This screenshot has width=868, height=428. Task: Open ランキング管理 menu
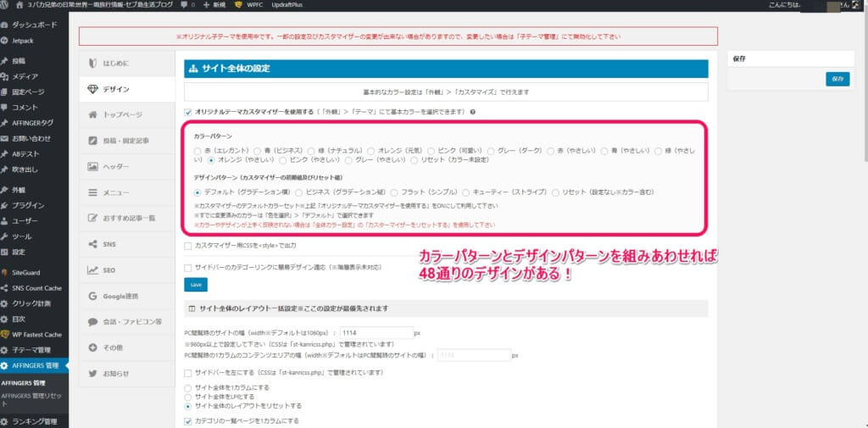coord(34,422)
